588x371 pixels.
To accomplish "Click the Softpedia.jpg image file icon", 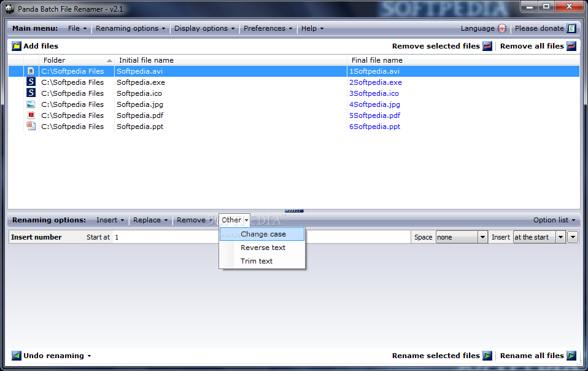I will click(x=31, y=104).
